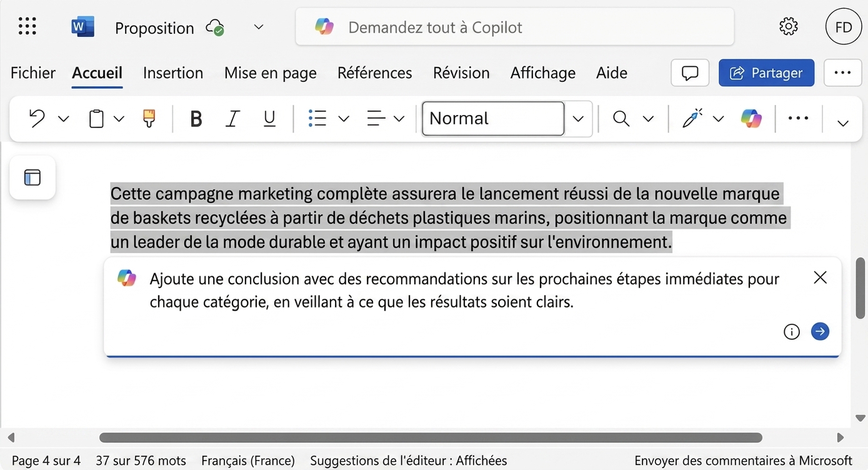Open the comments pane button
This screenshot has width=868, height=470.
(x=690, y=73)
